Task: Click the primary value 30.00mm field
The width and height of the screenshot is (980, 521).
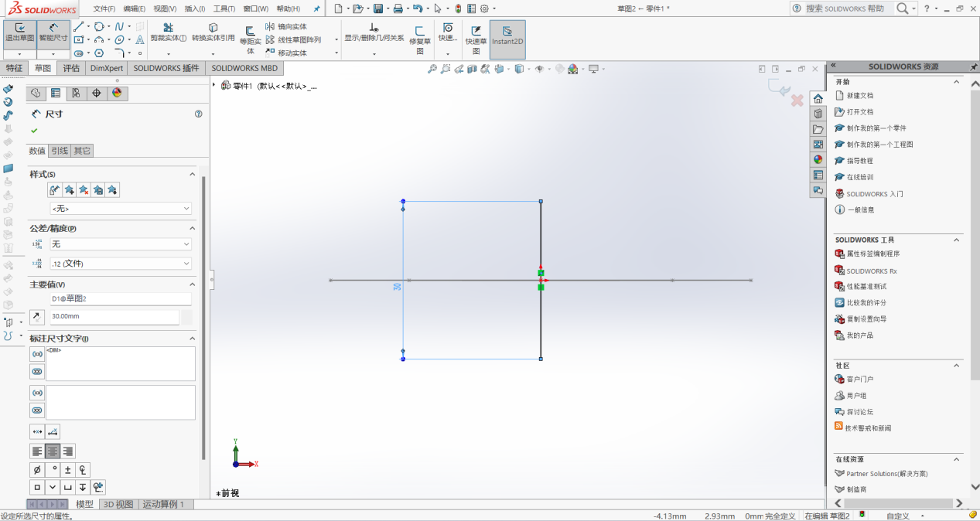Action: click(114, 317)
